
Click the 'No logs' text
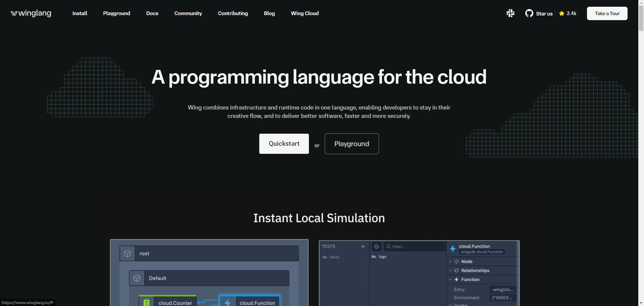click(x=379, y=257)
